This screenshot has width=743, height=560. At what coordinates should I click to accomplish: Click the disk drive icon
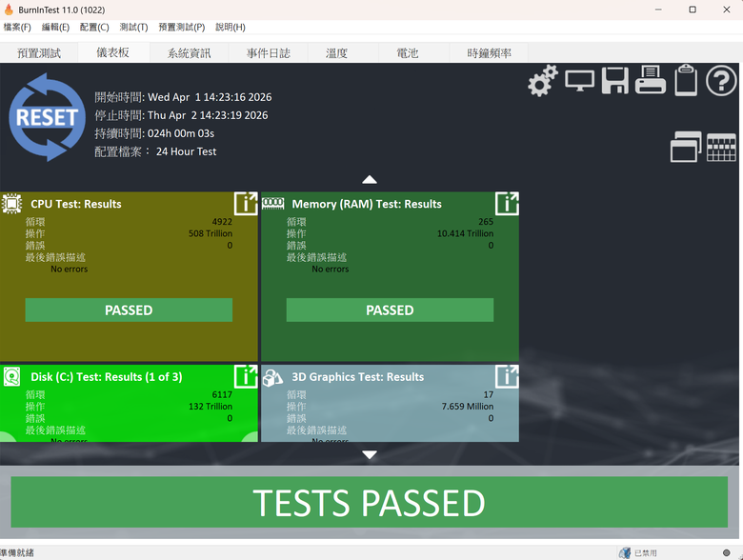click(x=11, y=377)
